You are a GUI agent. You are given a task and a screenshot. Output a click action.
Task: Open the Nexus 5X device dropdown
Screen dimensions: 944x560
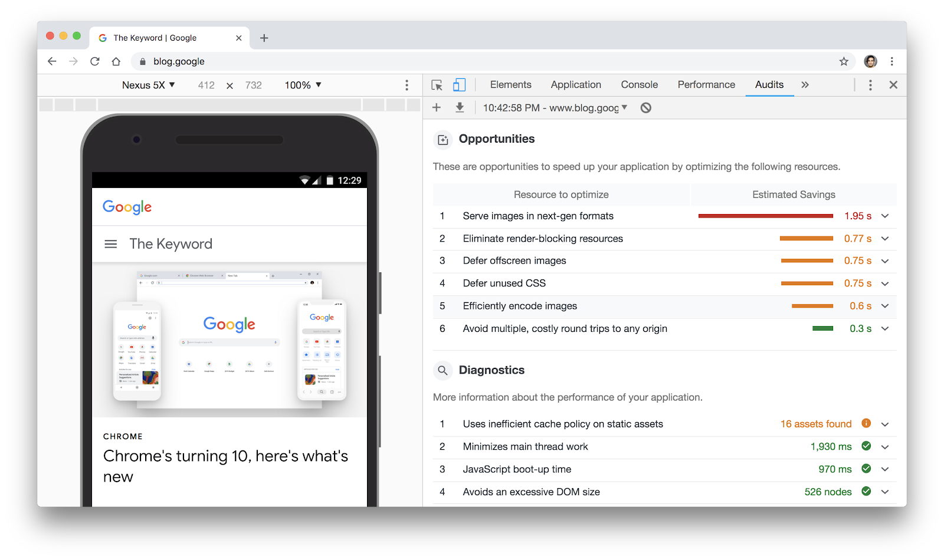click(x=148, y=85)
